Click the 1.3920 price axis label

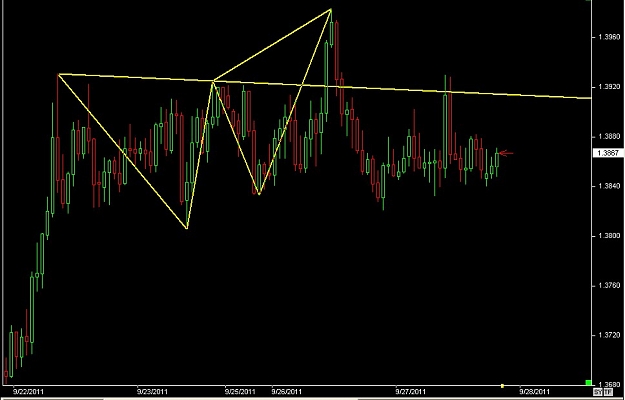(x=608, y=87)
